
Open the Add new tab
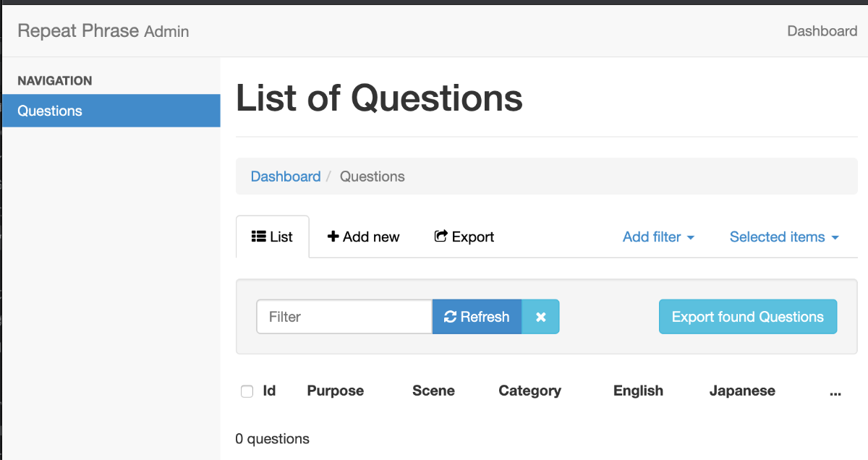[x=363, y=237]
